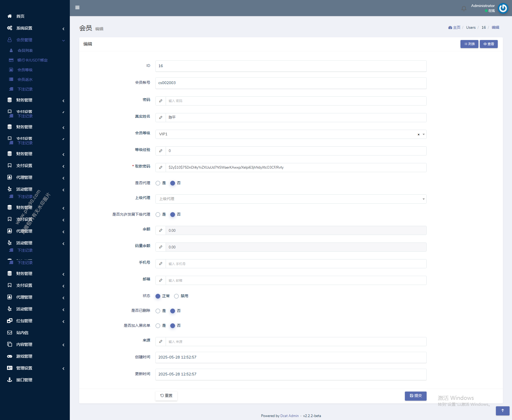Click the pencil icon beside 真实姓名 field

(x=161, y=118)
